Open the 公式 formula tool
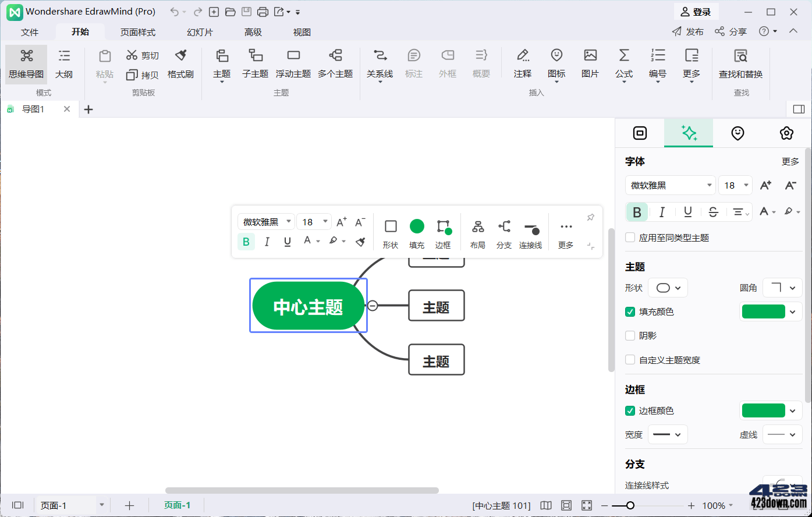The image size is (812, 517). click(x=623, y=64)
